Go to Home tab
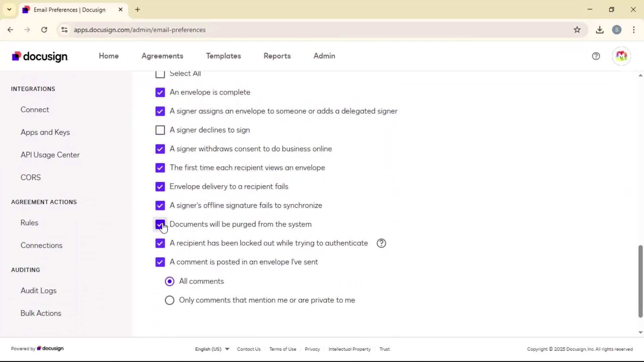Viewport: 644px width, 362px height. [x=109, y=56]
